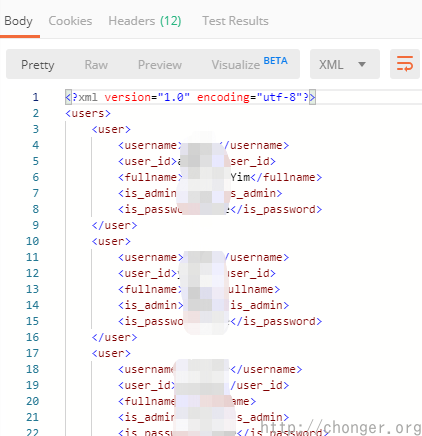This screenshot has width=422, height=436.
Task: Open the Visualize BETA view
Action: point(250,64)
